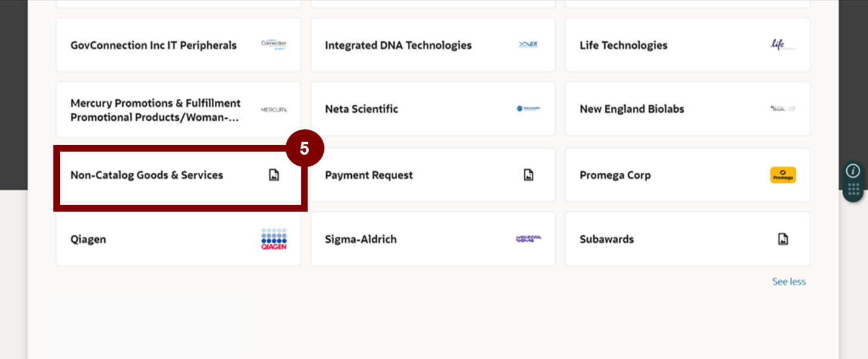
Task: Open the Qiagen punchout tile
Action: coord(178,239)
